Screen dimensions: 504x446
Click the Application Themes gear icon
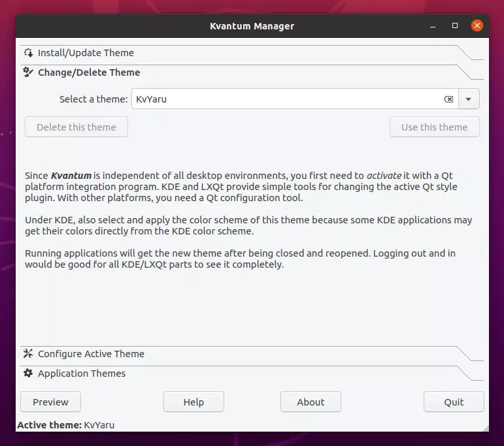coord(28,373)
